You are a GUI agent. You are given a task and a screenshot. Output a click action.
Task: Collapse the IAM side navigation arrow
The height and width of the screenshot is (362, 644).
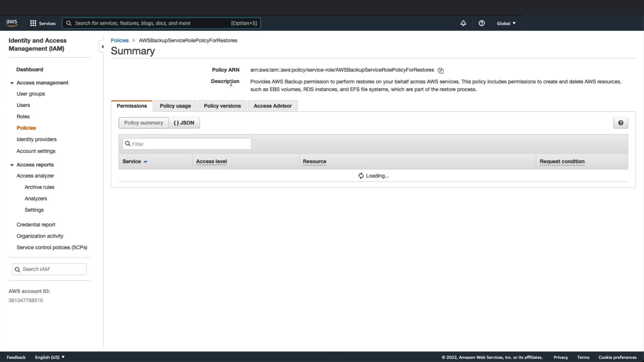pyautogui.click(x=102, y=47)
